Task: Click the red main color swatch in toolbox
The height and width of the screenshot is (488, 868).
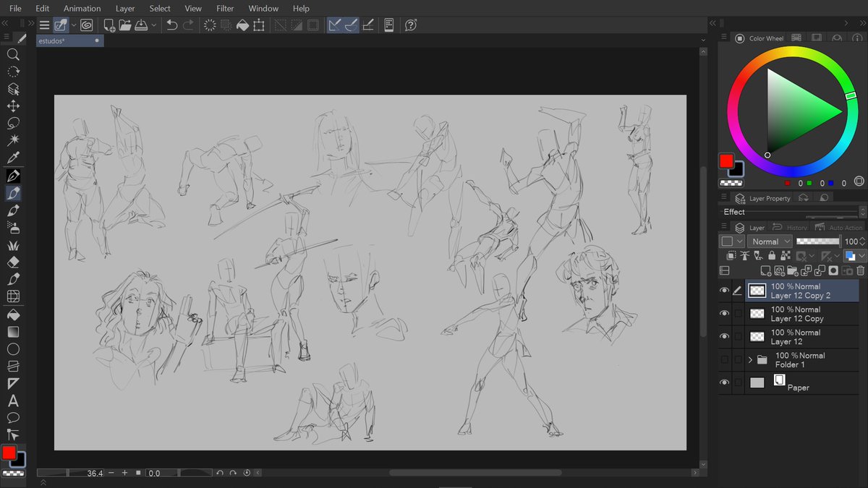Action: [x=9, y=453]
